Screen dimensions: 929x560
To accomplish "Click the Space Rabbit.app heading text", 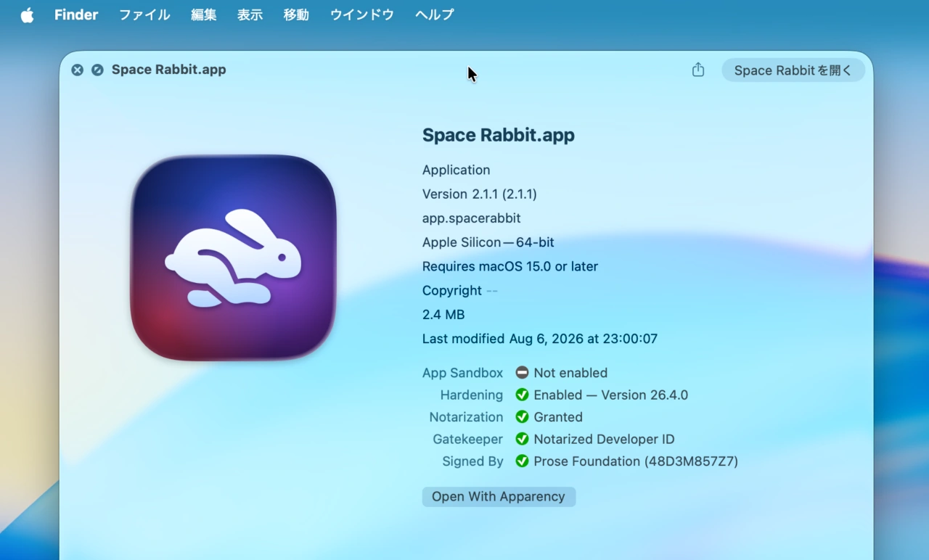I will point(499,135).
